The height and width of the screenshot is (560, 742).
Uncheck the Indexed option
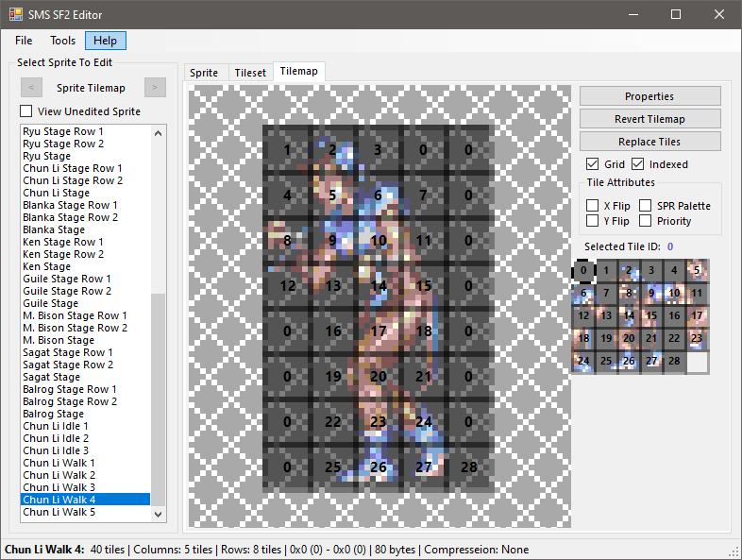click(x=637, y=163)
